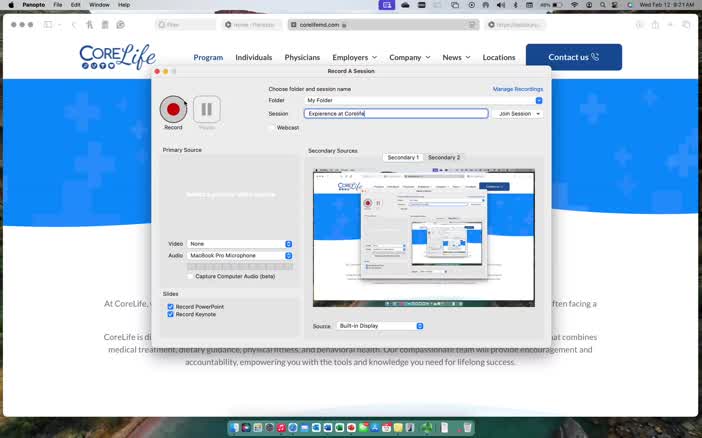Start recording with the red Record button

click(x=173, y=109)
